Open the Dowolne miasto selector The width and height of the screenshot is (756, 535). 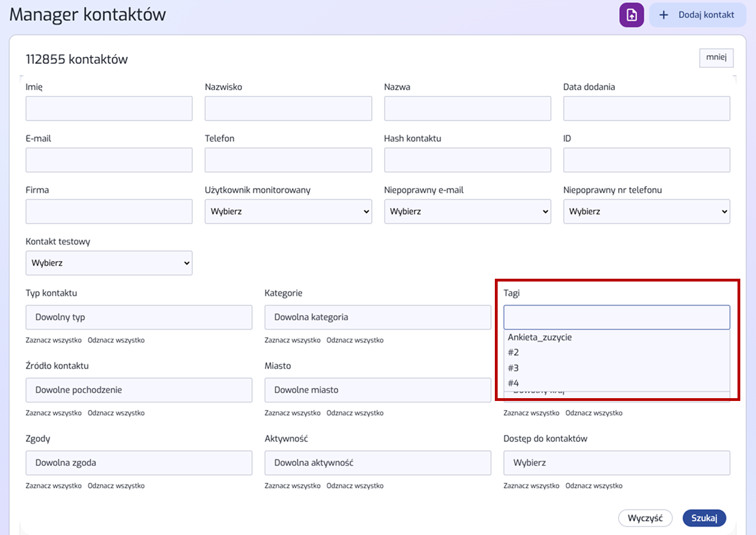tap(377, 390)
